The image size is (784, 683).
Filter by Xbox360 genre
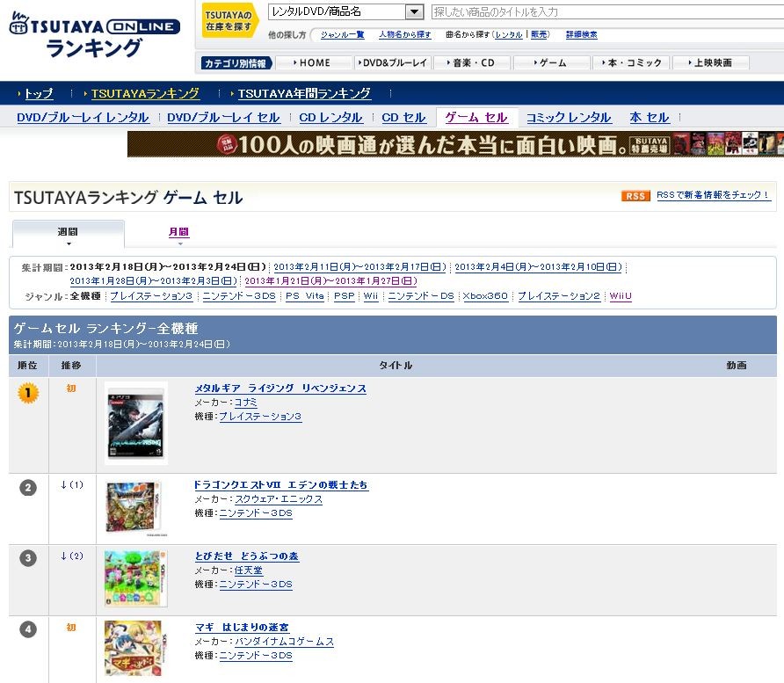[x=485, y=296]
